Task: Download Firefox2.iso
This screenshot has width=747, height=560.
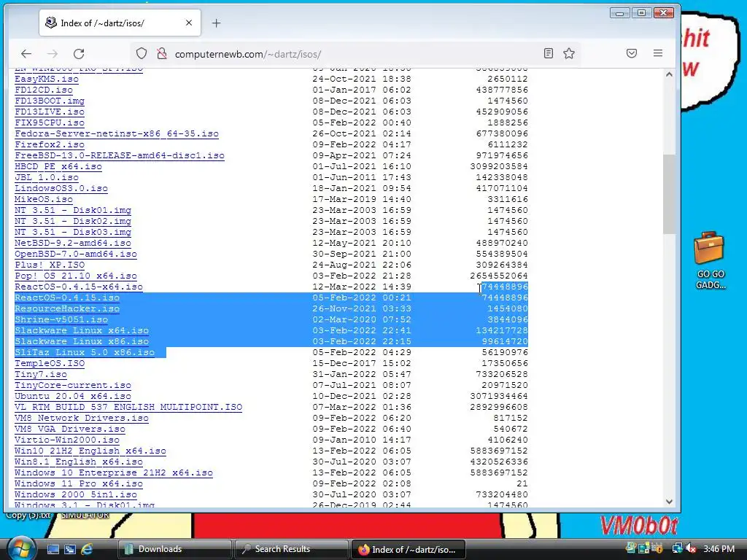Action: pyautogui.click(x=50, y=145)
